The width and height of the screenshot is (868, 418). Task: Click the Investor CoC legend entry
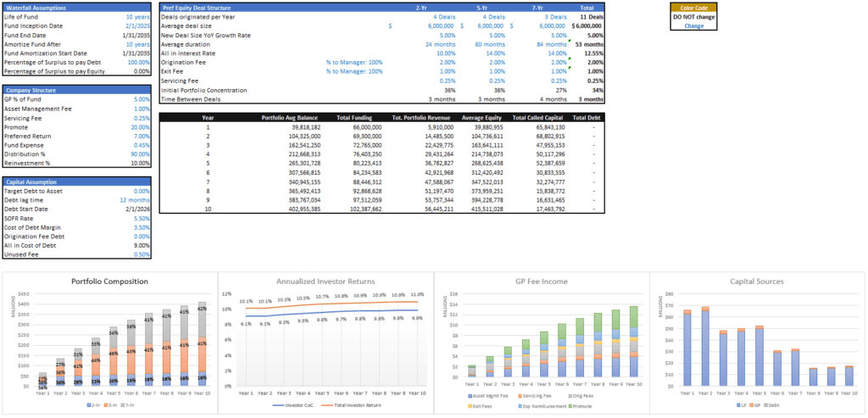[292, 406]
